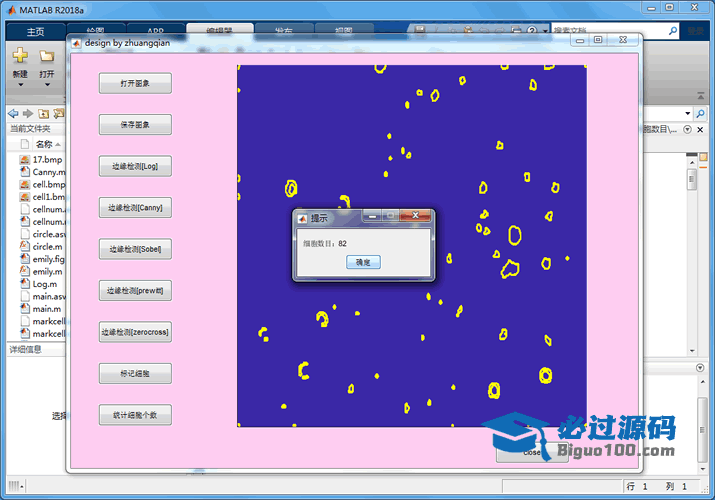Viewport: 715px width, 500px height.
Task: Close the design by zhuangqian figure window
Action: point(623,40)
